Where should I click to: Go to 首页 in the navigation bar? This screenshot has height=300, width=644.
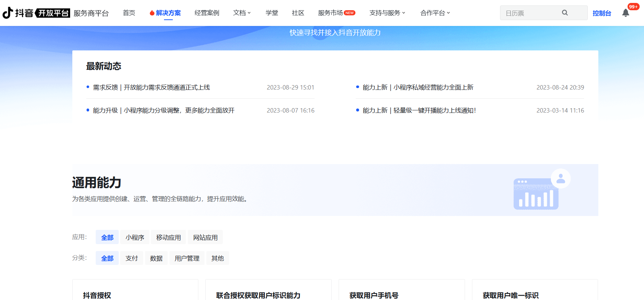(129, 13)
